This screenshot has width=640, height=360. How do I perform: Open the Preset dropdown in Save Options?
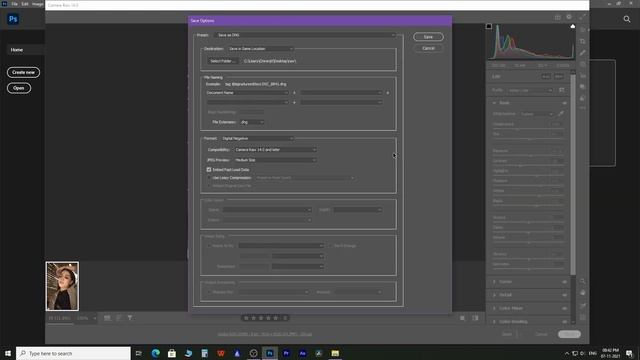pyautogui.click(x=305, y=35)
